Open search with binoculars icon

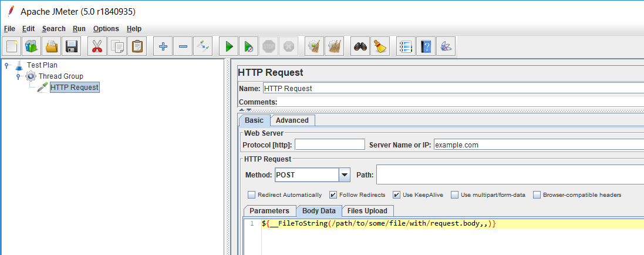tap(360, 46)
